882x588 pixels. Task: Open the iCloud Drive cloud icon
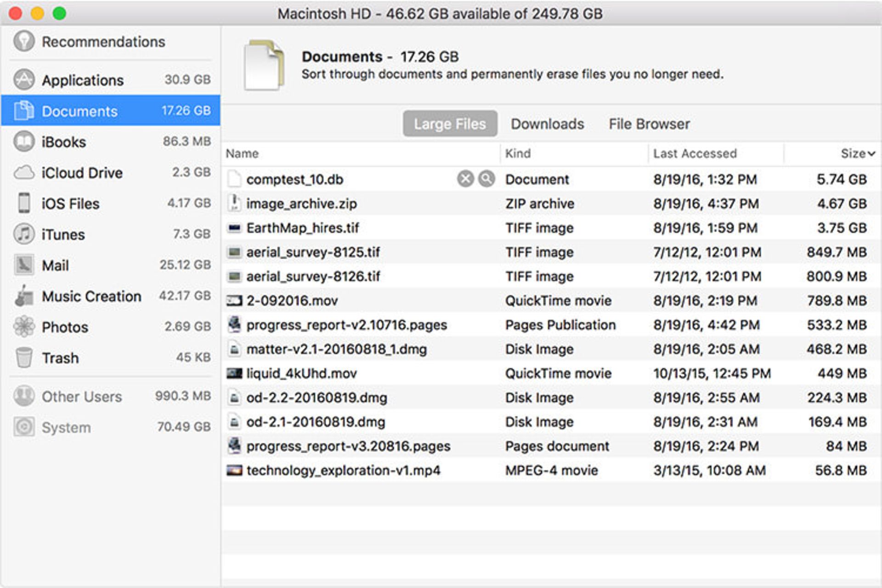point(24,173)
